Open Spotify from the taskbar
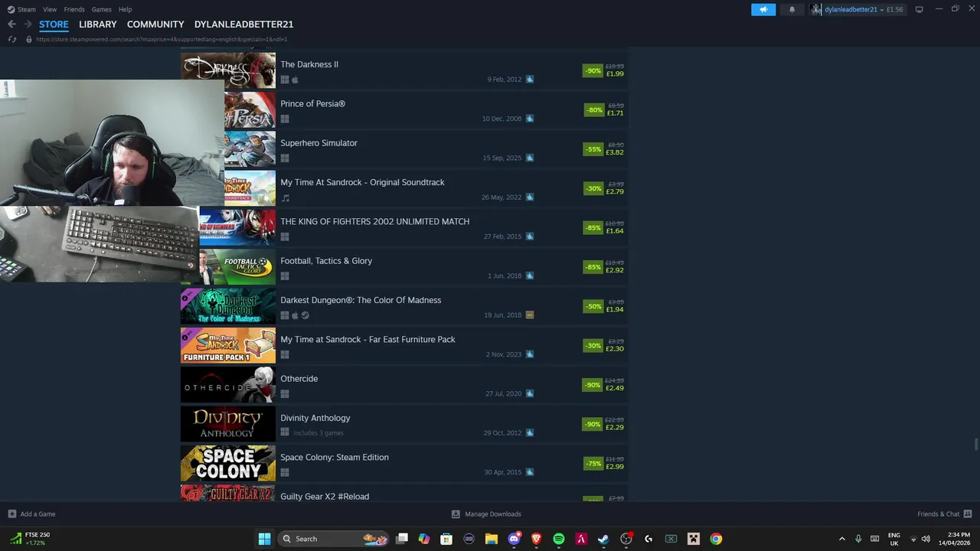 [559, 539]
